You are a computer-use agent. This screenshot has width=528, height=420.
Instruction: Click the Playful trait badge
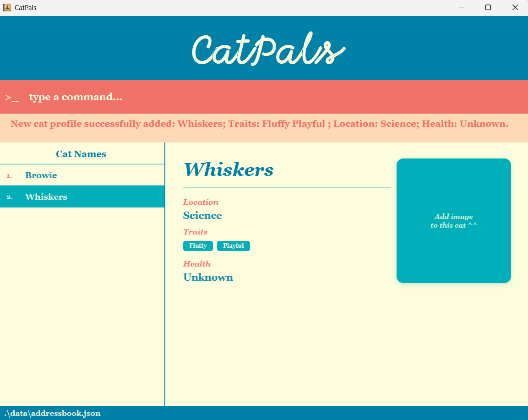(233, 245)
